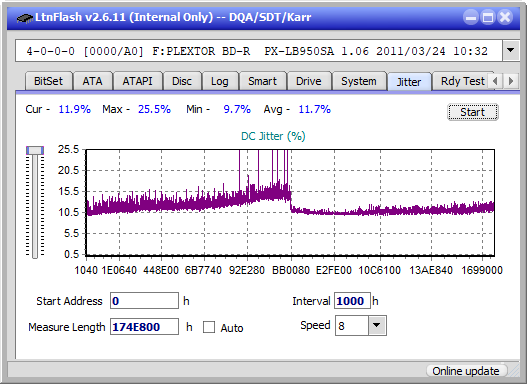Switch to the BitSet tab
Viewport: 527px width, 384px height.
pos(48,81)
